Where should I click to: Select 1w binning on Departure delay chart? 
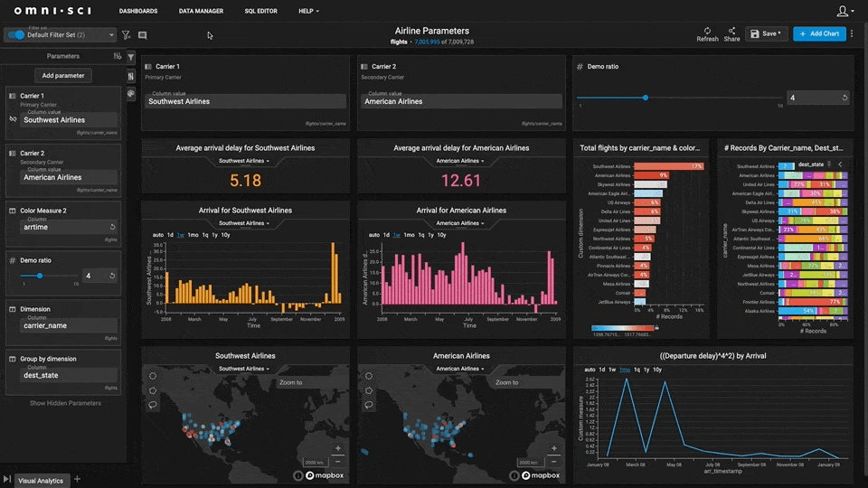point(612,370)
